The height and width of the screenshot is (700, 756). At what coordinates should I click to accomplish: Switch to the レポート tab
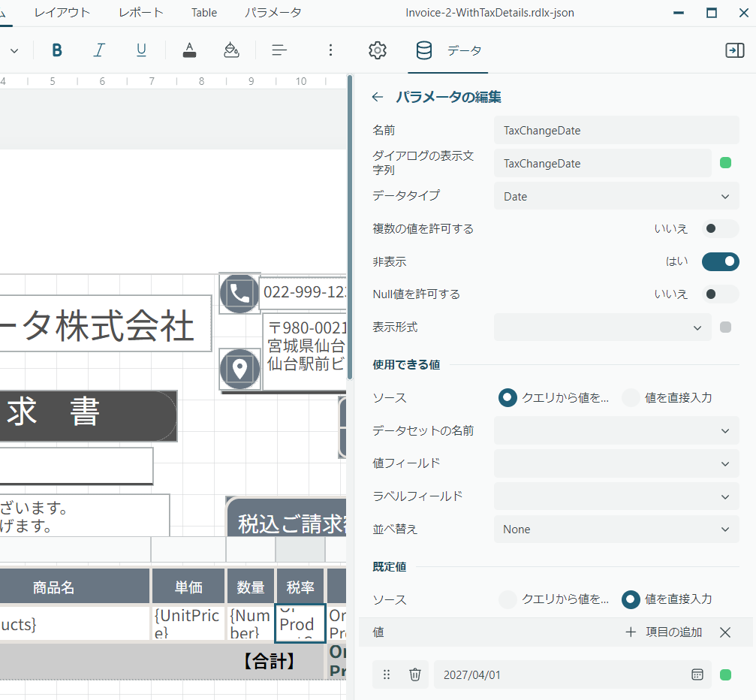(x=141, y=13)
